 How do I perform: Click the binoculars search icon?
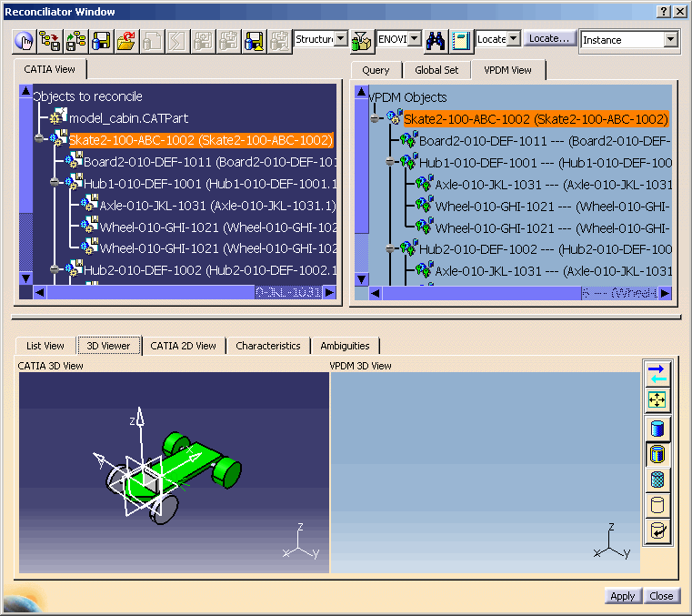(x=436, y=40)
